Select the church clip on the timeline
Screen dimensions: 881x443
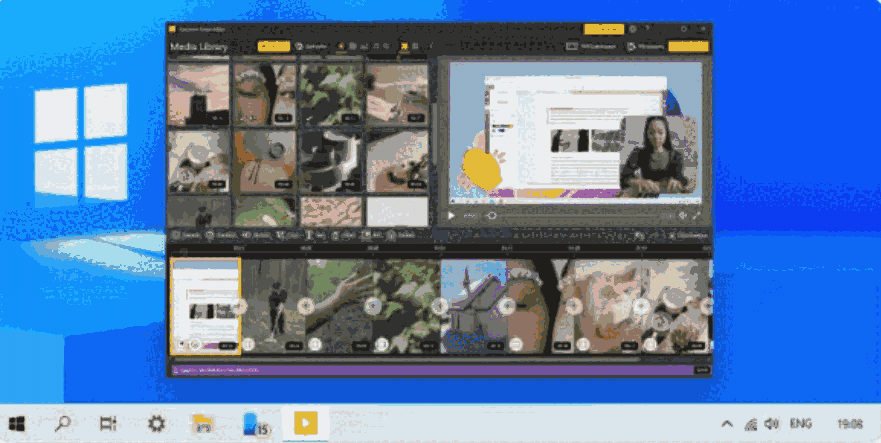click(x=475, y=306)
